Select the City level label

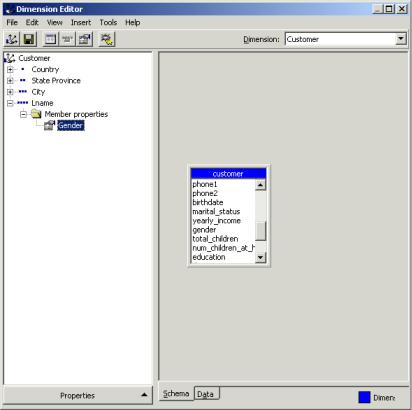pos(38,92)
